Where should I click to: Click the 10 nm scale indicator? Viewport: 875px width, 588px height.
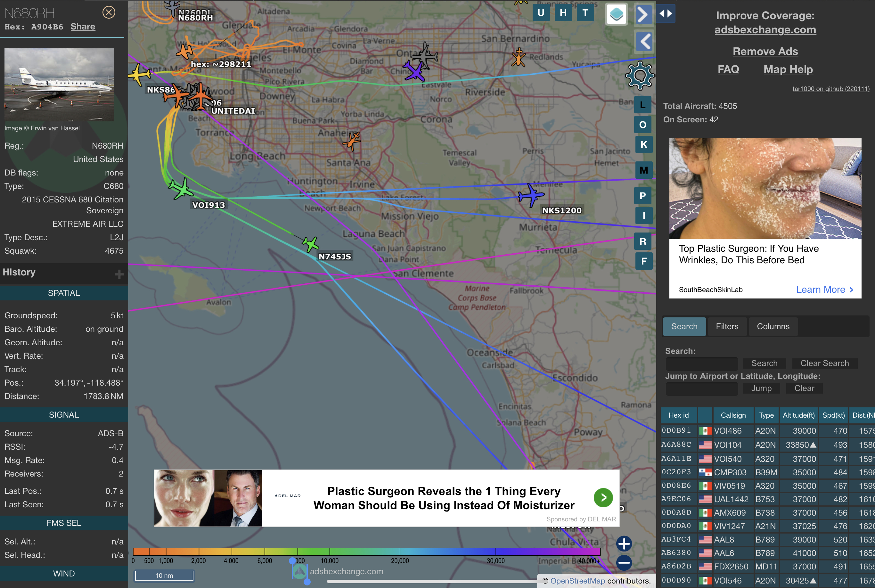coord(164,576)
